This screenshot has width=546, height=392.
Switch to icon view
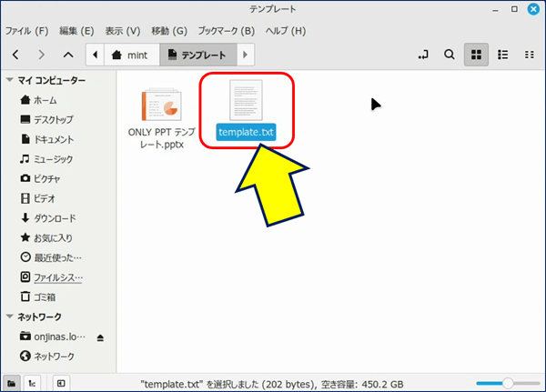pos(476,55)
